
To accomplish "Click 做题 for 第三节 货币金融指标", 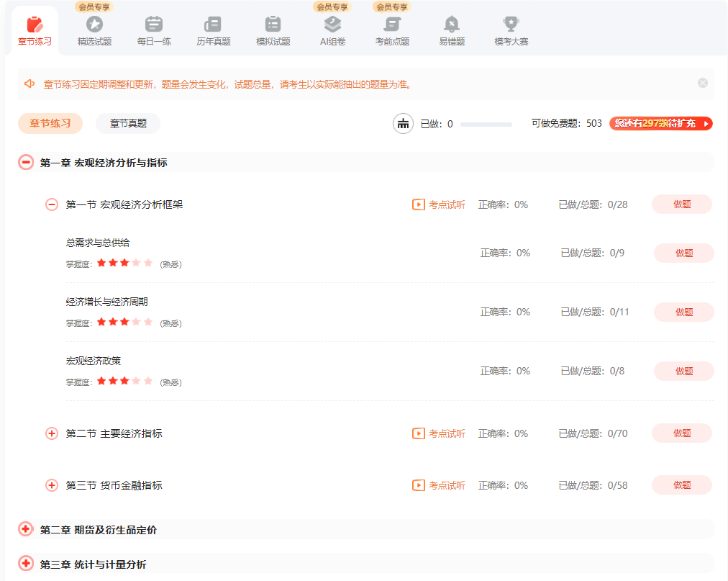I will pyautogui.click(x=681, y=485).
